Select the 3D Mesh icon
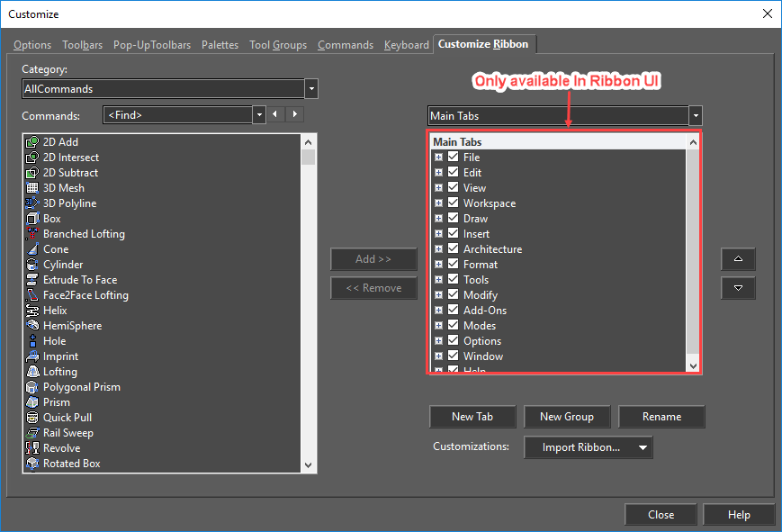Screen dimensions: 782x532 32,188
